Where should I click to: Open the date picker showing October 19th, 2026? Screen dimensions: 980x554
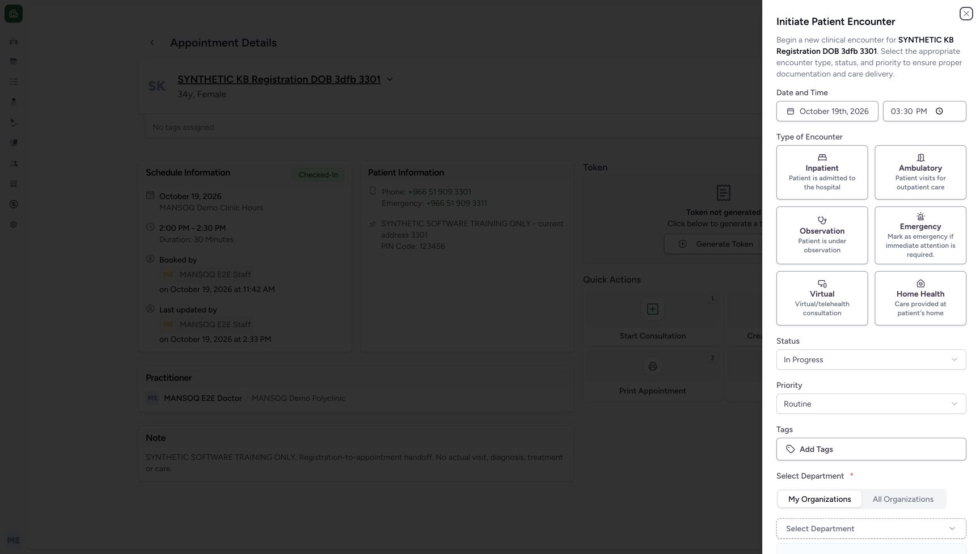(x=827, y=111)
